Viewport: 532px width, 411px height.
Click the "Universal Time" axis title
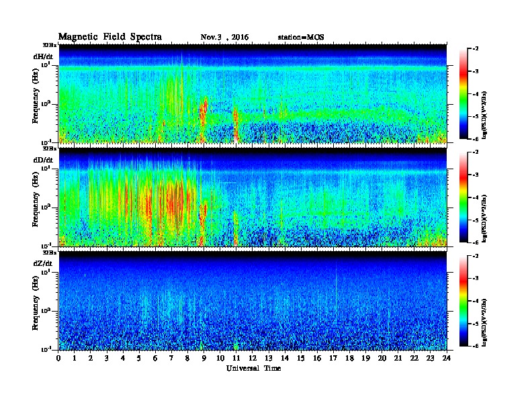(x=253, y=368)
